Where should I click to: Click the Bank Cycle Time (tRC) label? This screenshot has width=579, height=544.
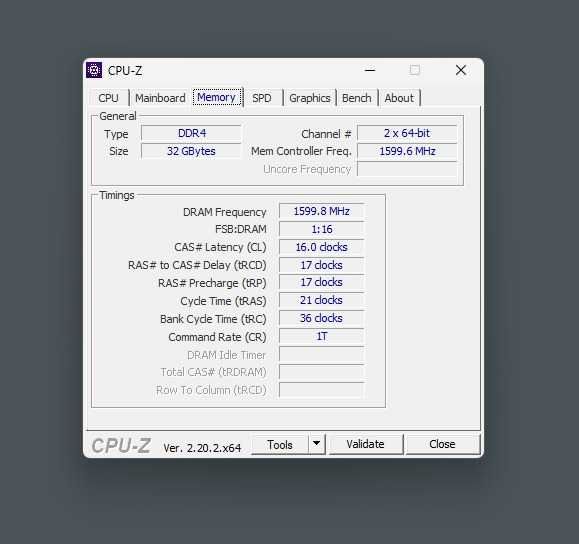tap(213, 319)
